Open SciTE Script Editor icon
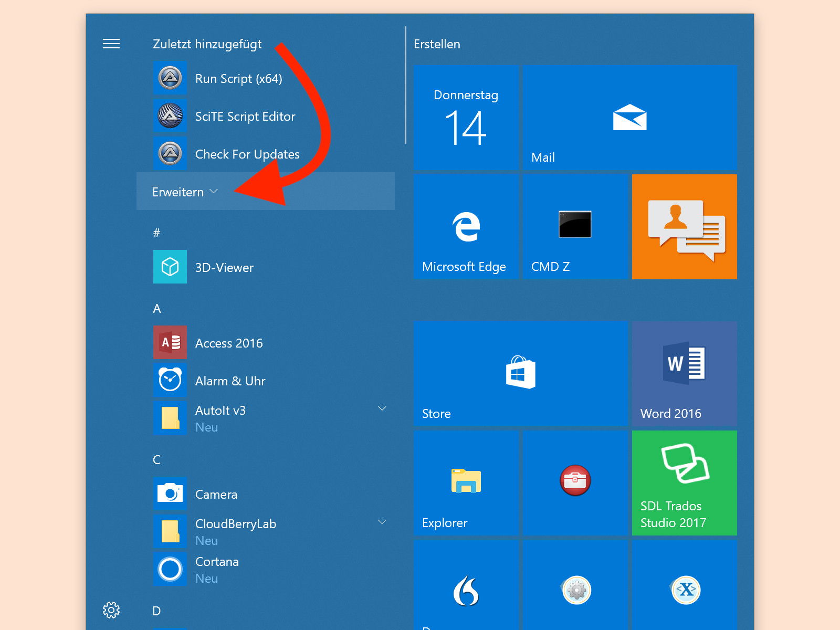The width and height of the screenshot is (840, 630). coord(170,116)
